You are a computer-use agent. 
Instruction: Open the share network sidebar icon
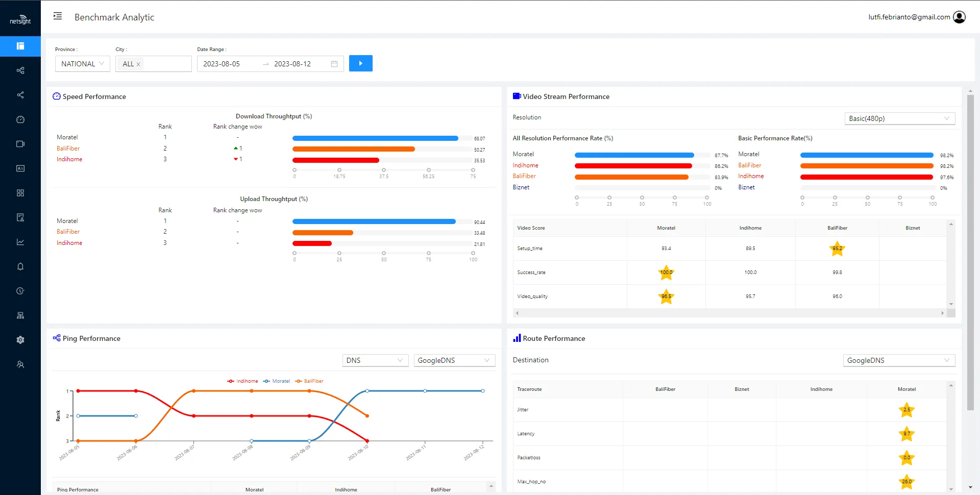point(20,95)
